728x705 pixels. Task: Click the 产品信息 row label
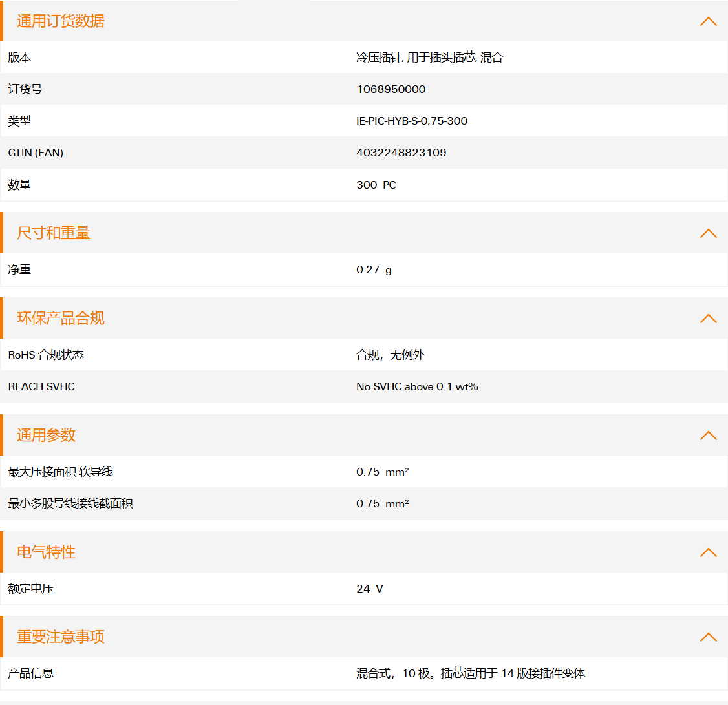(30, 673)
